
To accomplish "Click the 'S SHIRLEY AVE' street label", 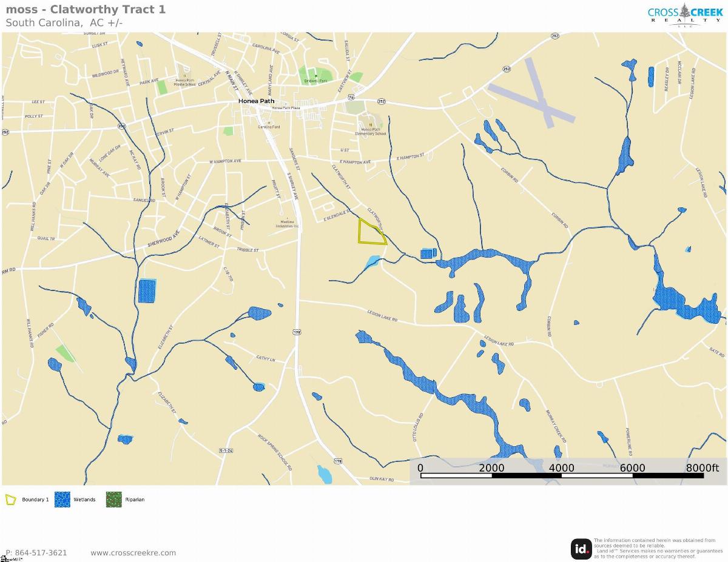I will (293, 187).
